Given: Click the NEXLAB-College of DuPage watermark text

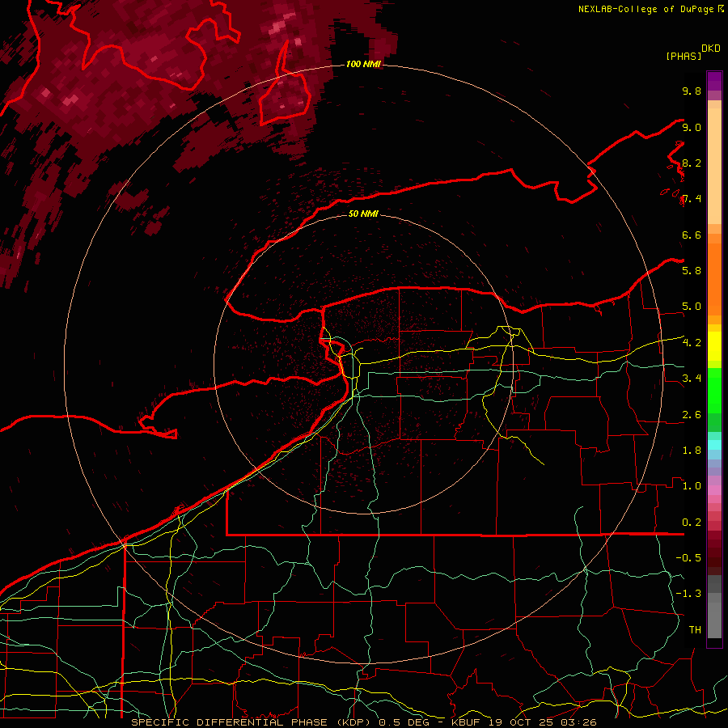Looking at the screenshot, I should [645, 9].
